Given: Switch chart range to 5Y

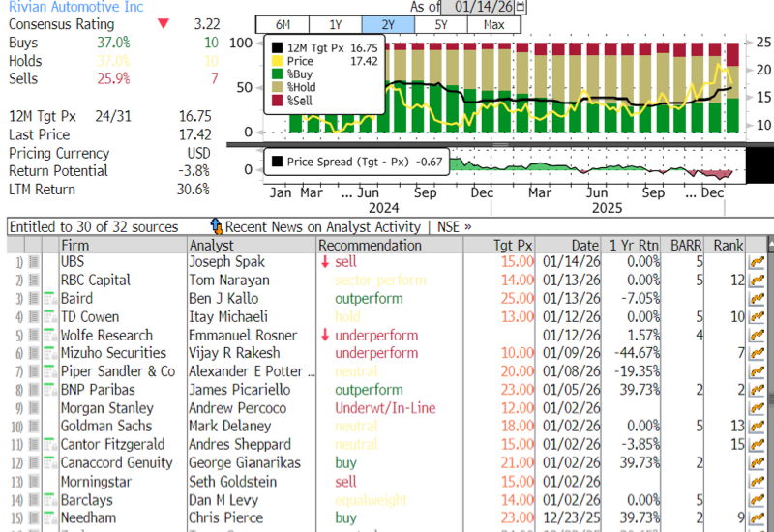Looking at the screenshot, I should 440,24.
